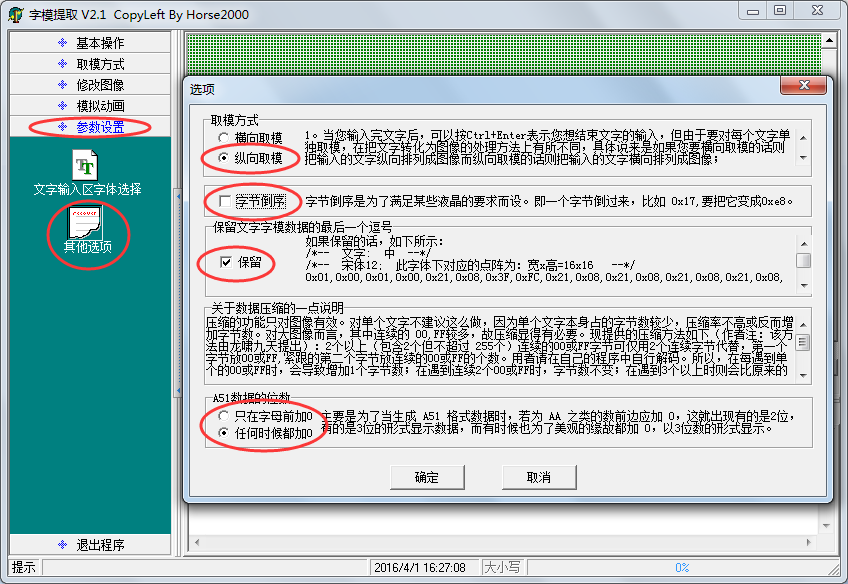
Task: Open the 修改图像 section
Action: [89, 86]
